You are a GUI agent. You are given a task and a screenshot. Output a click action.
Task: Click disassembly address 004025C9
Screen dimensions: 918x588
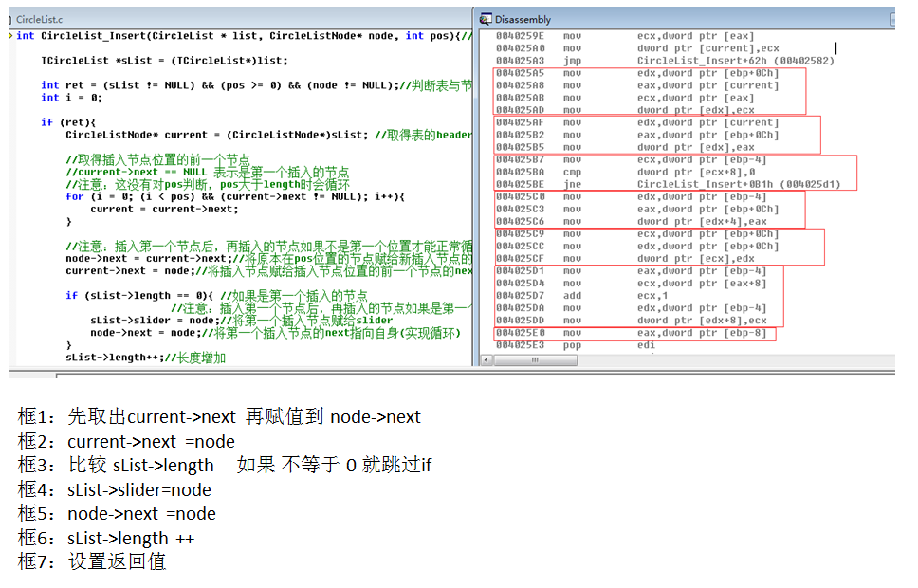[x=520, y=233]
